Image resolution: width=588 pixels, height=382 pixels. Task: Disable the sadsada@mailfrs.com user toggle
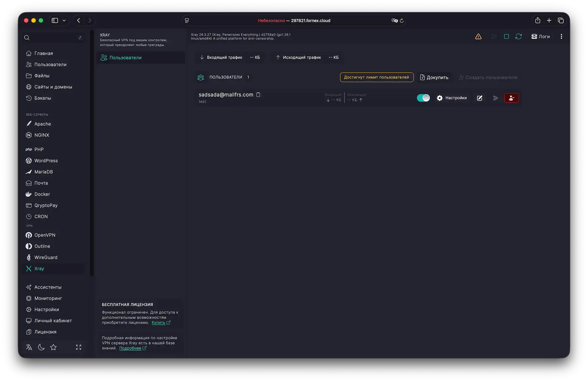(423, 98)
